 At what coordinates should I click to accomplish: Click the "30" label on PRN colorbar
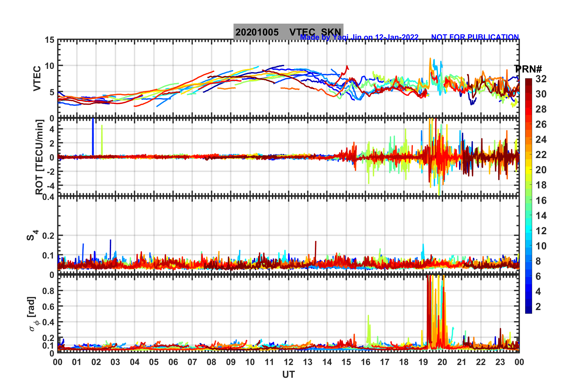click(541, 94)
